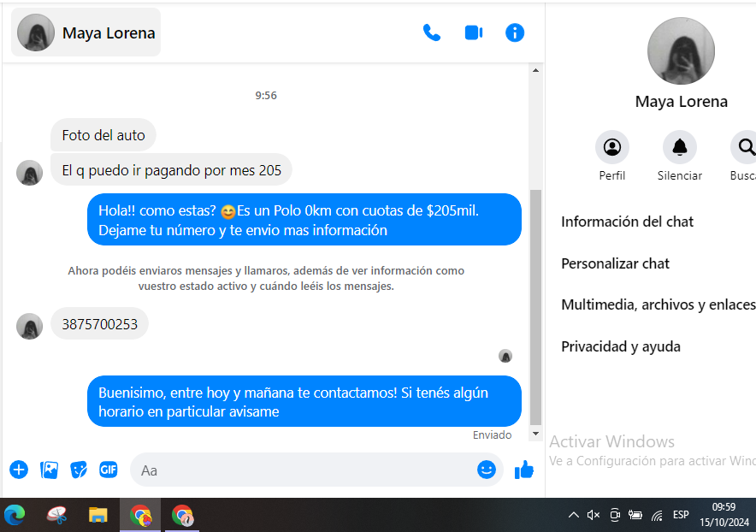Toggle the conversation information panel icon
Image resolution: width=756 pixels, height=532 pixels.
click(x=515, y=33)
